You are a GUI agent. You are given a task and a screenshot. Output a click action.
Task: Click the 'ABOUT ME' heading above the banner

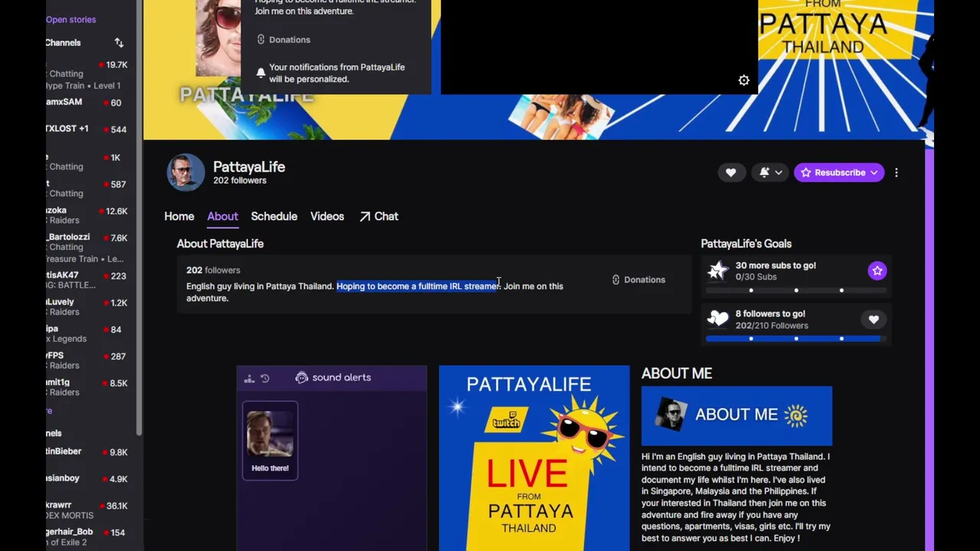[x=677, y=373]
